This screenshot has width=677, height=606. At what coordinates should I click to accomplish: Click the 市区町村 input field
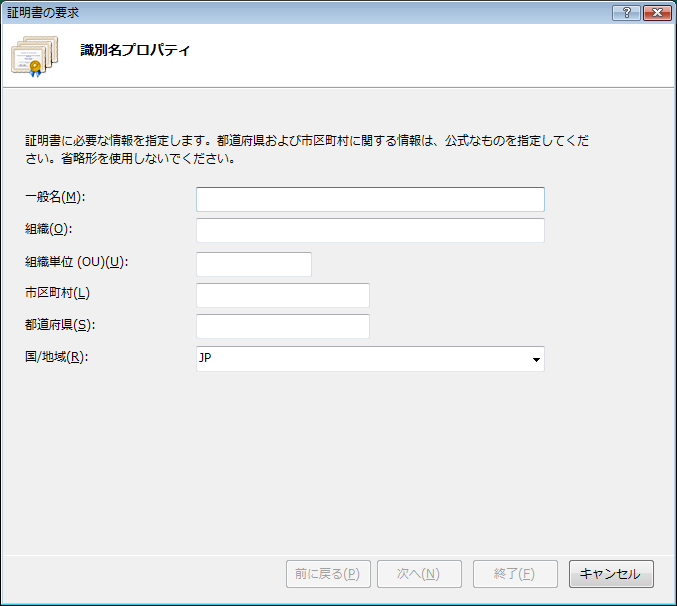[x=283, y=295]
